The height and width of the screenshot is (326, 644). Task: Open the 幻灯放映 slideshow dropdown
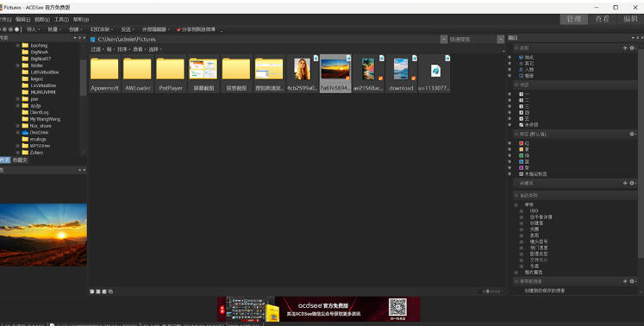(102, 29)
